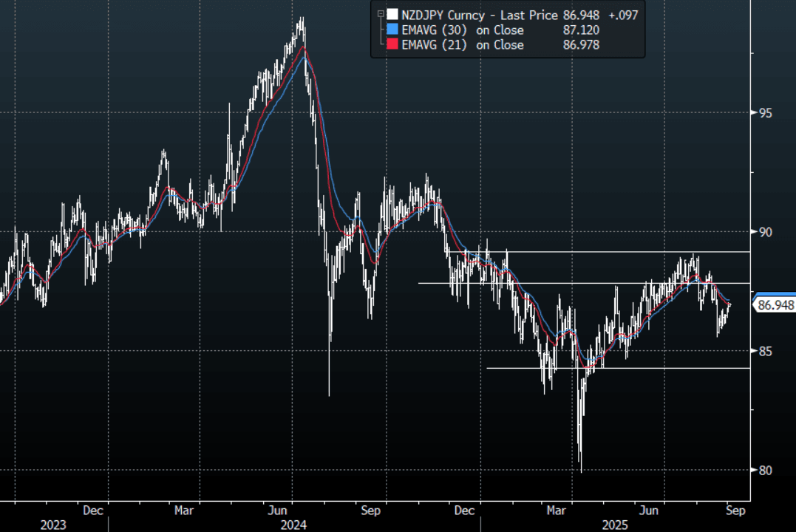Click the 85 label on price axis

pos(766,351)
